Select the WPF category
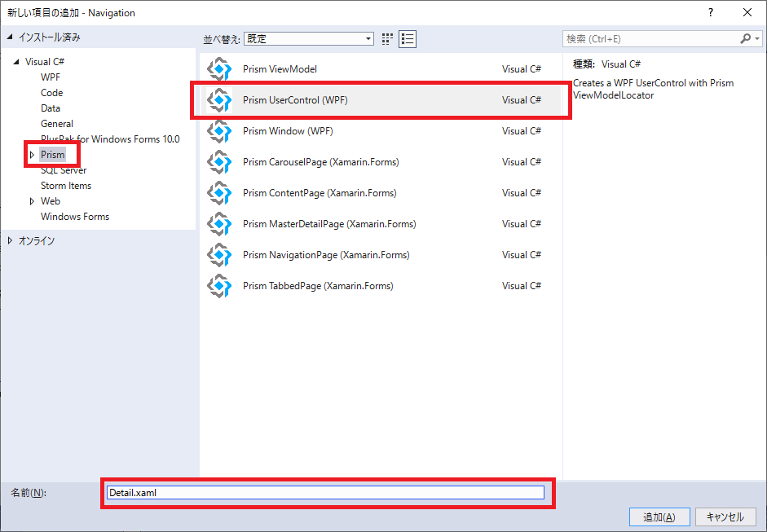The image size is (767, 532). [x=51, y=77]
